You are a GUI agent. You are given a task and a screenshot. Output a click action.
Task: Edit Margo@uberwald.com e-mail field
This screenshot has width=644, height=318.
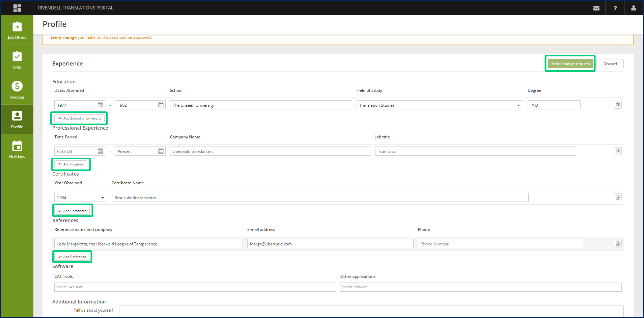330,244
